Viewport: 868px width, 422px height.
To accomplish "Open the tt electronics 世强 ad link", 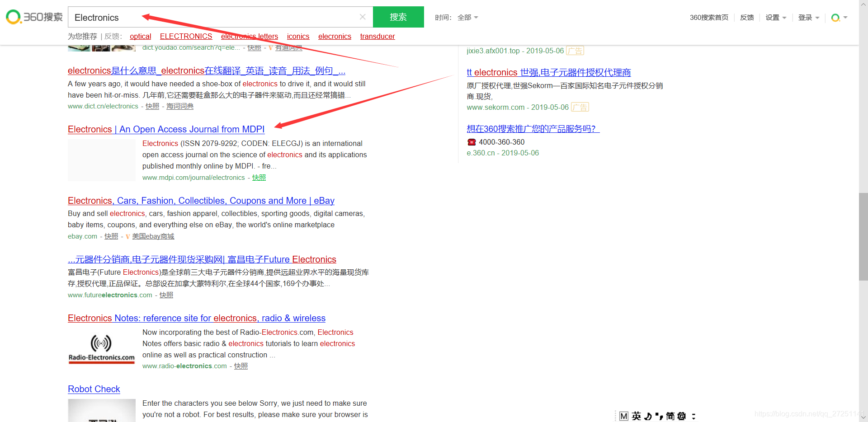I will pyautogui.click(x=549, y=72).
